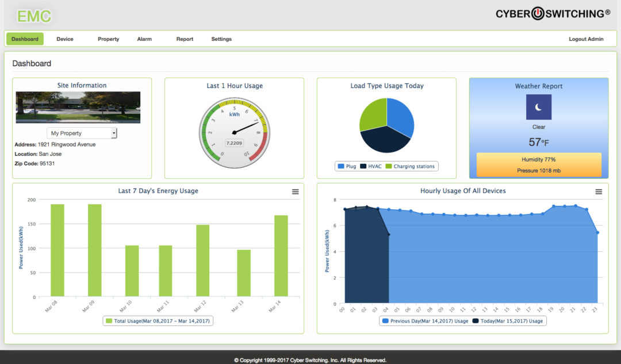
Task: Click Logout Admin link
Action: point(586,39)
